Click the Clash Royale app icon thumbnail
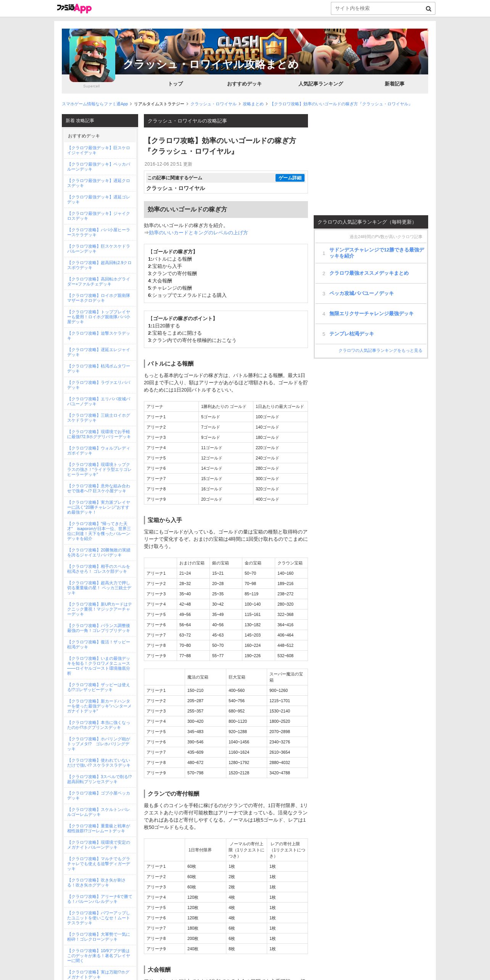 (92, 59)
